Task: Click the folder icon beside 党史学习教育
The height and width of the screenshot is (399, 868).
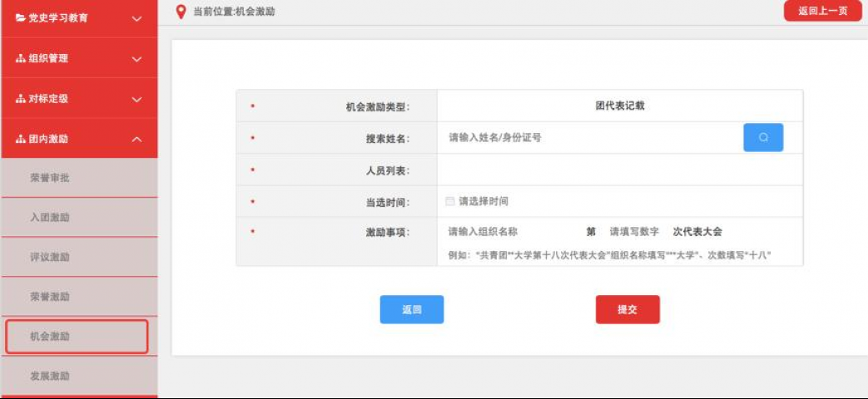Action: [x=21, y=18]
